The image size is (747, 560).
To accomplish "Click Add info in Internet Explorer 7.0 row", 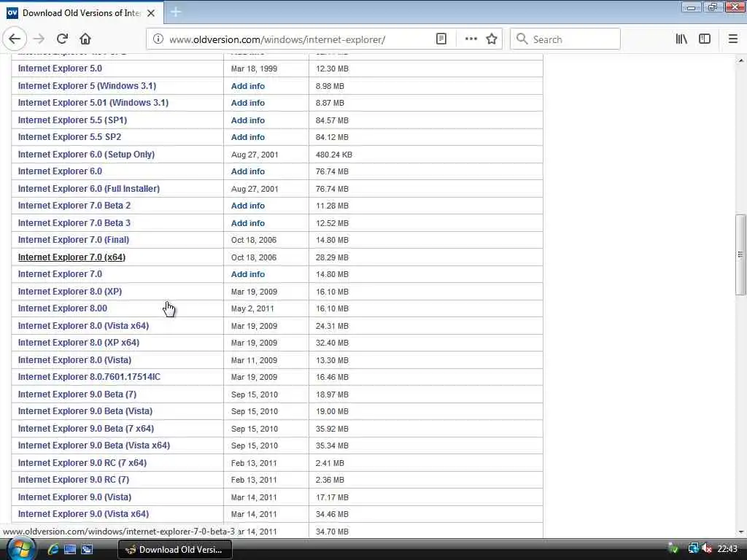I will tap(248, 274).
